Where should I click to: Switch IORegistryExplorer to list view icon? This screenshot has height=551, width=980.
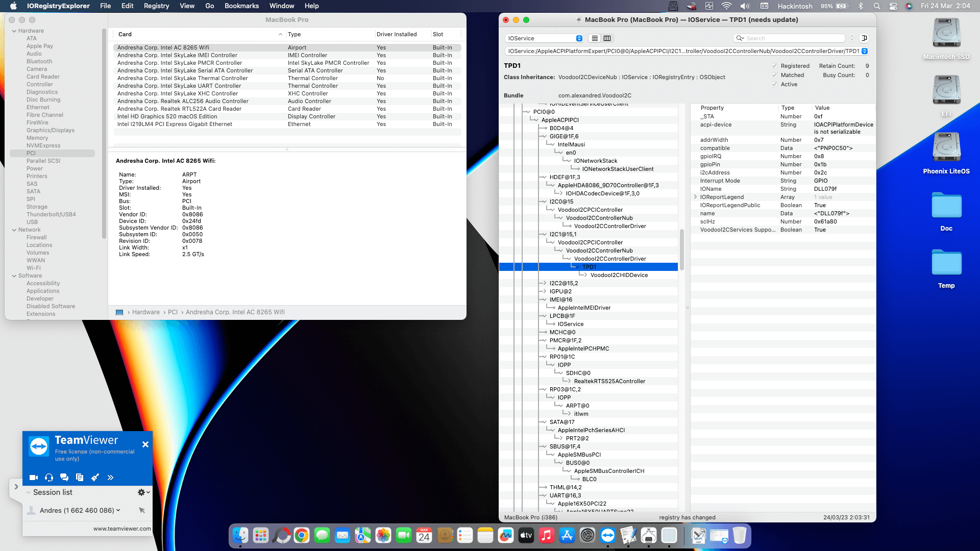pos(594,38)
